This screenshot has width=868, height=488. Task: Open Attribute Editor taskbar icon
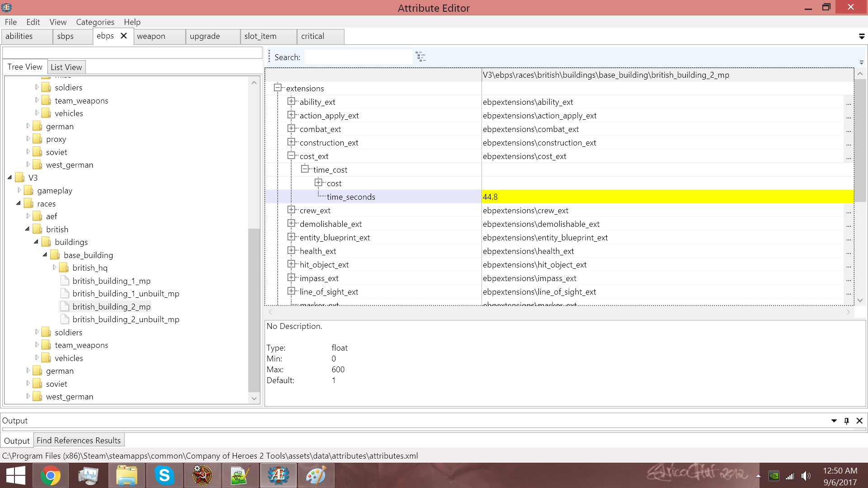[278, 475]
